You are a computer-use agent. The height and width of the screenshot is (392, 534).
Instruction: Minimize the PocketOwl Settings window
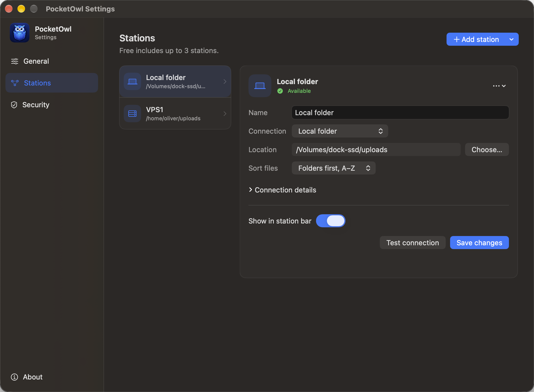tap(21, 9)
